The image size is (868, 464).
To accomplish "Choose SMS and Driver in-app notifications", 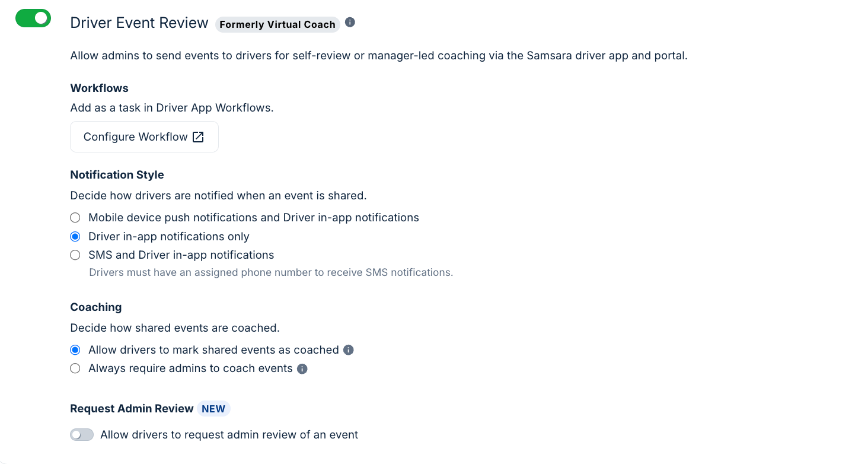I will tap(75, 255).
